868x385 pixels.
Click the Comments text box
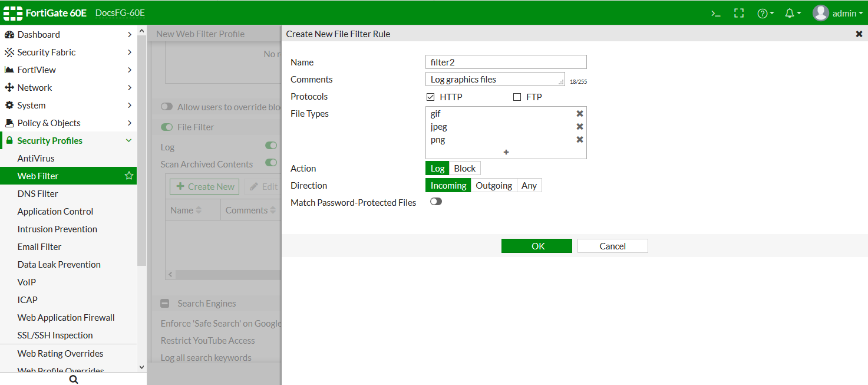(495, 80)
